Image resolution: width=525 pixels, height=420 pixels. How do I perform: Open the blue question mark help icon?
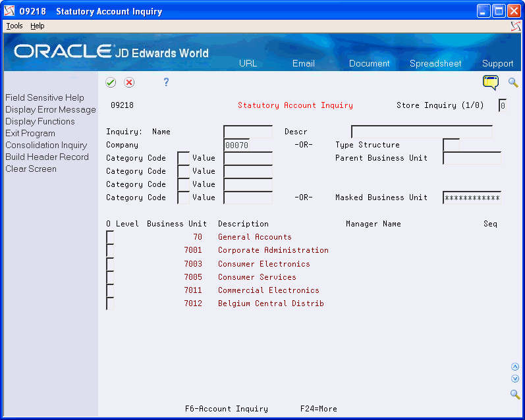click(166, 82)
